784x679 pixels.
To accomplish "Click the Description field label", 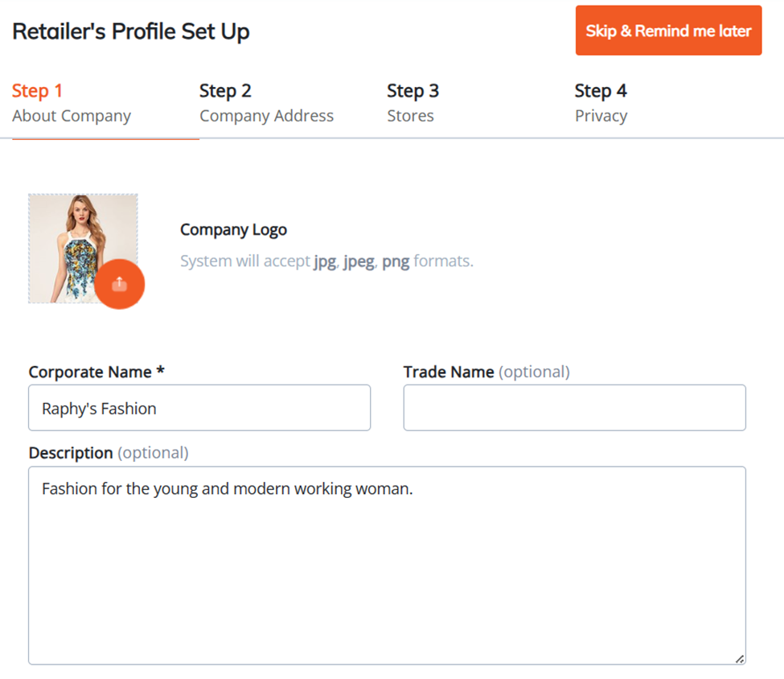I will coord(71,453).
